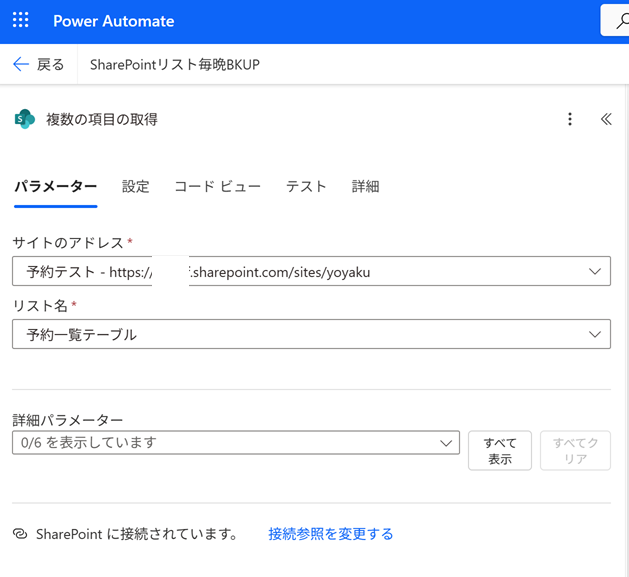Expand the サイトのアドレス dropdown
Screen dimensions: 629x577
(596, 272)
